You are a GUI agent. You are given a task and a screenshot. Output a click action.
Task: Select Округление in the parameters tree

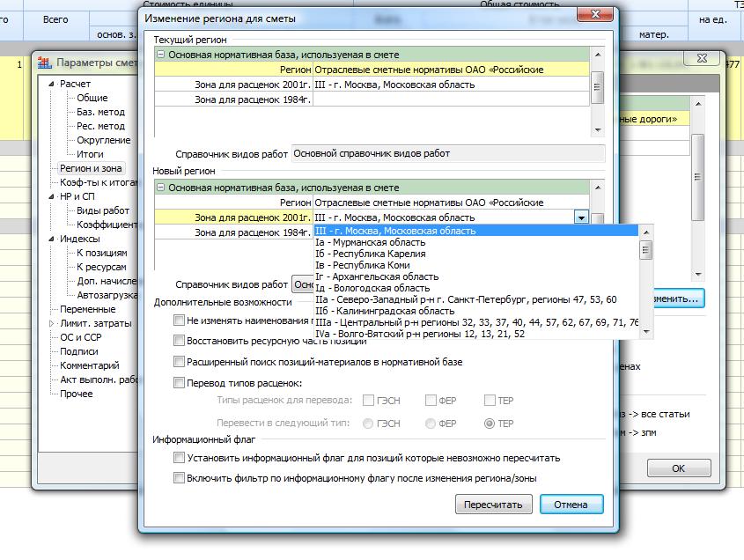click(103, 140)
